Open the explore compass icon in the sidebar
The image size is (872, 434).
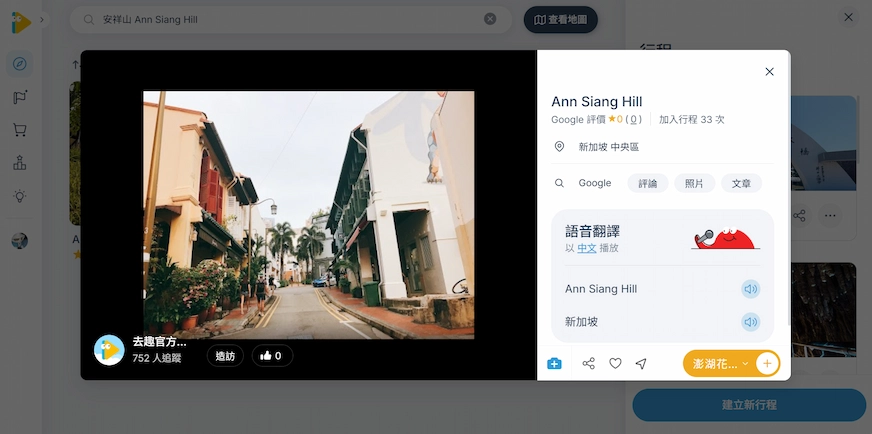[19, 64]
